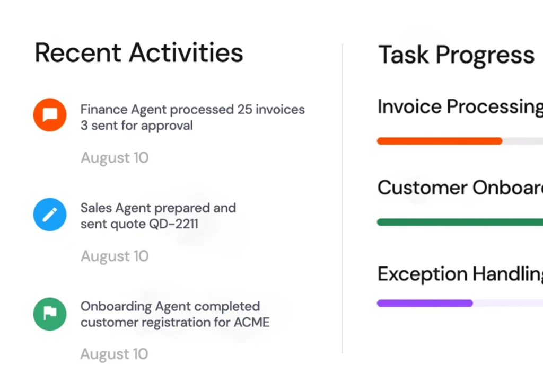Click the August 10 date under Finance Agent
The width and height of the screenshot is (543, 392).
[x=115, y=158]
